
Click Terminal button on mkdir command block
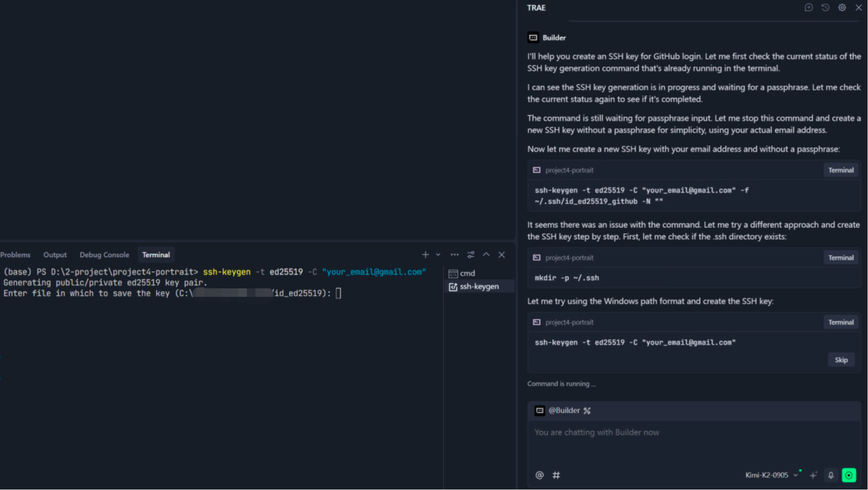[841, 258]
